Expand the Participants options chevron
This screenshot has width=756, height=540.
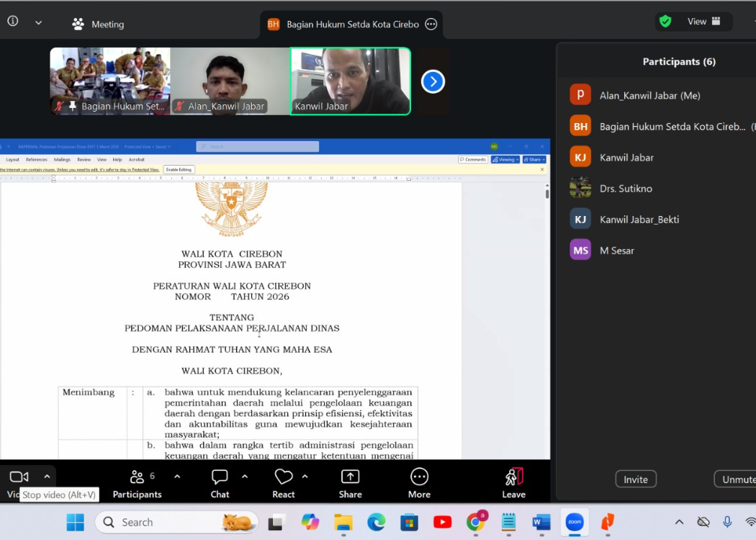tap(177, 476)
